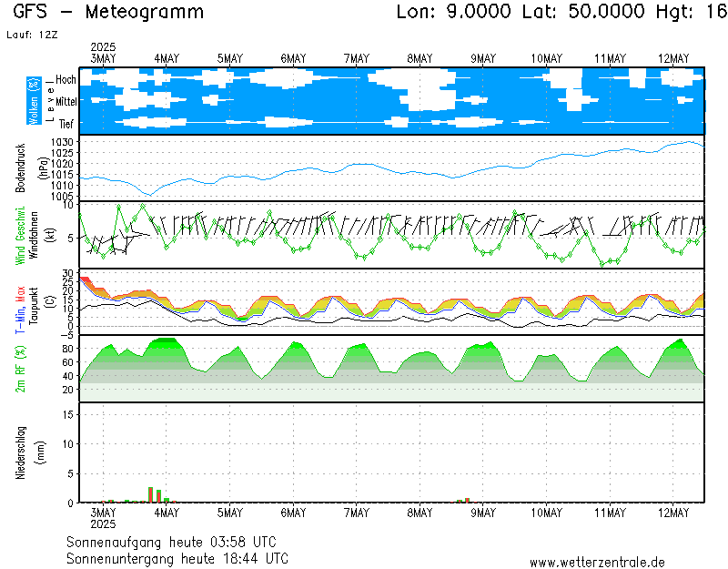Click the green 'Wind Geschwi.' label

[x=20, y=236]
